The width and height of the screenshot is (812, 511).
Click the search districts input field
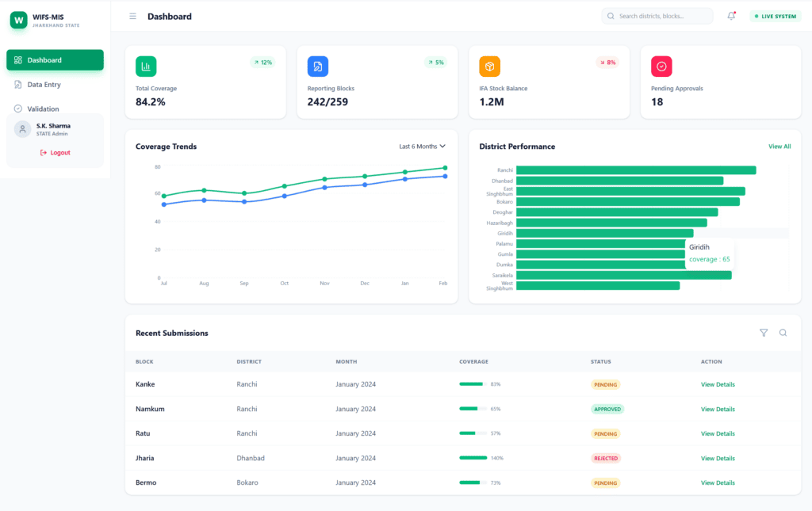click(657, 15)
